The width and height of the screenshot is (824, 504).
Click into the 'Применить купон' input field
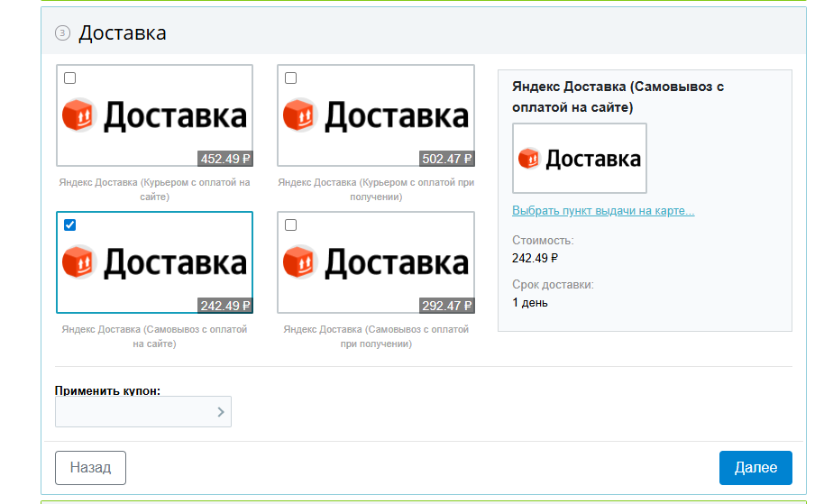pos(133,412)
